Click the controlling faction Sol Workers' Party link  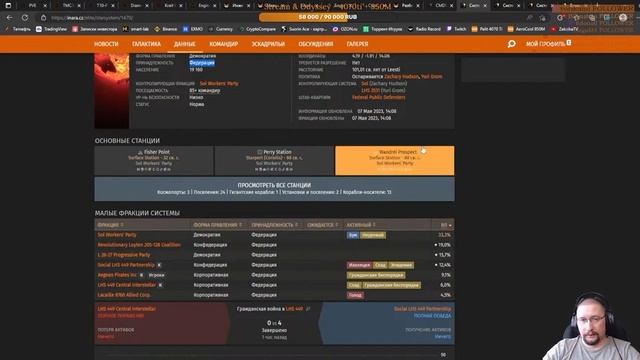tap(219, 83)
